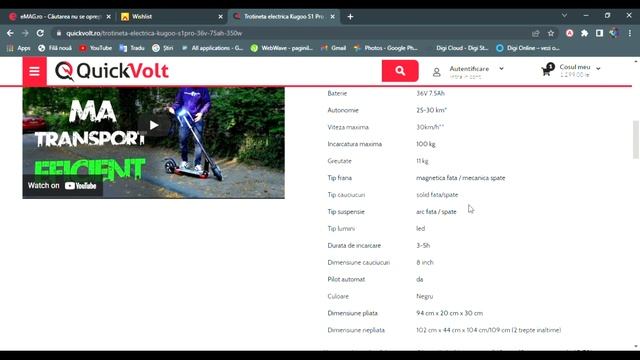The width and height of the screenshot is (640, 360).
Task: Click the 'Pilot automat' label
Action: [x=346, y=280]
